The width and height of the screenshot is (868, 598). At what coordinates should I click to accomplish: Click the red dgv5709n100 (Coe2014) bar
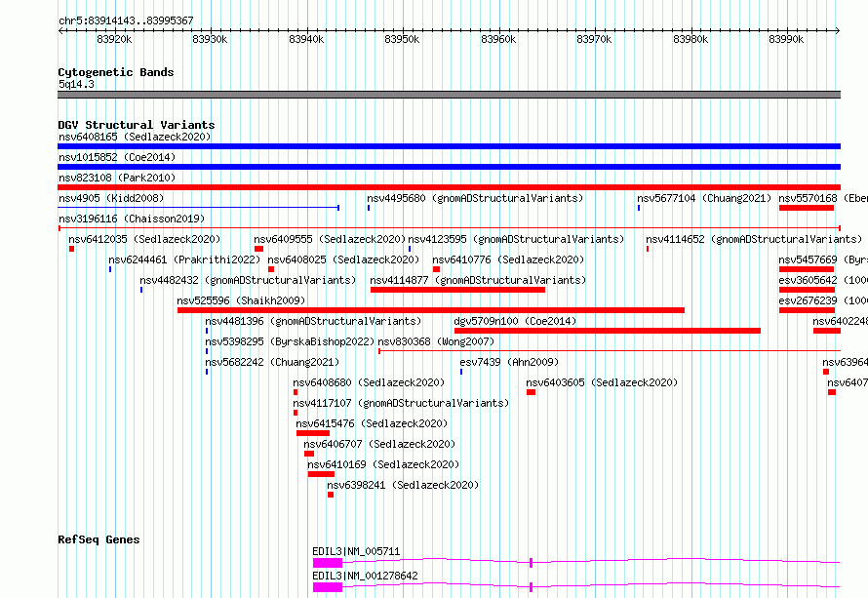tap(608, 331)
